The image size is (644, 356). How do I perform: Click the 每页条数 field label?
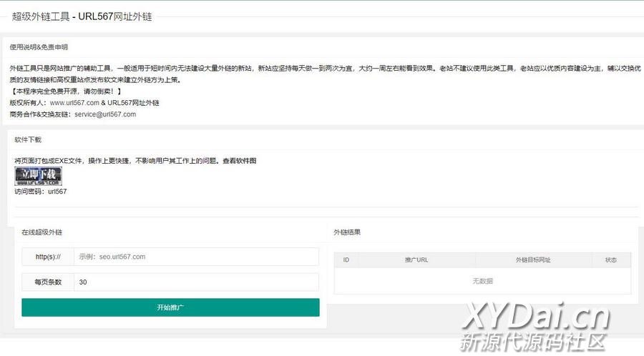[48, 282]
